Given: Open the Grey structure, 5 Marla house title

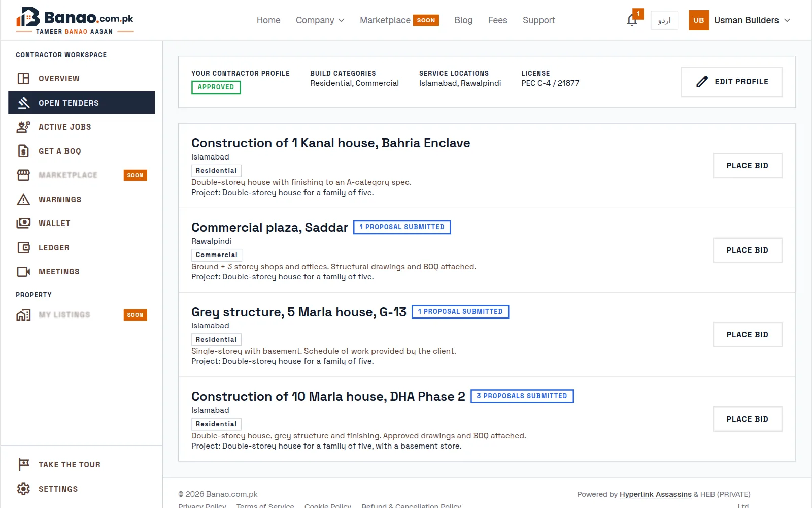Looking at the screenshot, I should tap(299, 312).
